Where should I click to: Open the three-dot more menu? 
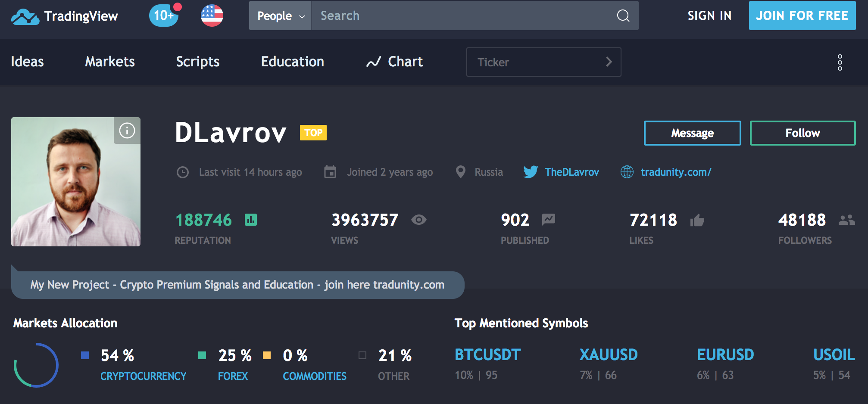tap(840, 62)
